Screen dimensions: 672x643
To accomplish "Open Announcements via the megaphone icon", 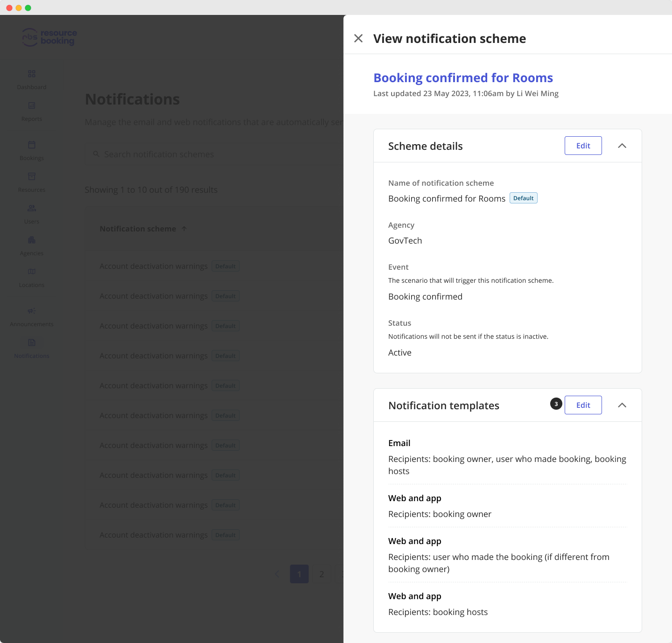I will point(31,310).
